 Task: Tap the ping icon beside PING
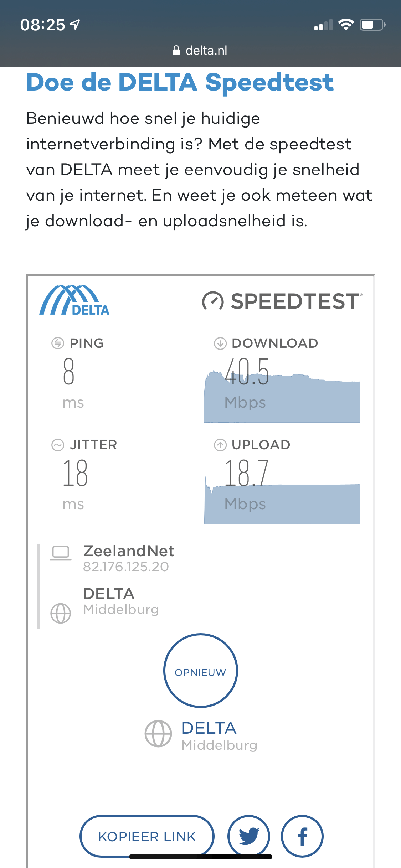(x=58, y=343)
